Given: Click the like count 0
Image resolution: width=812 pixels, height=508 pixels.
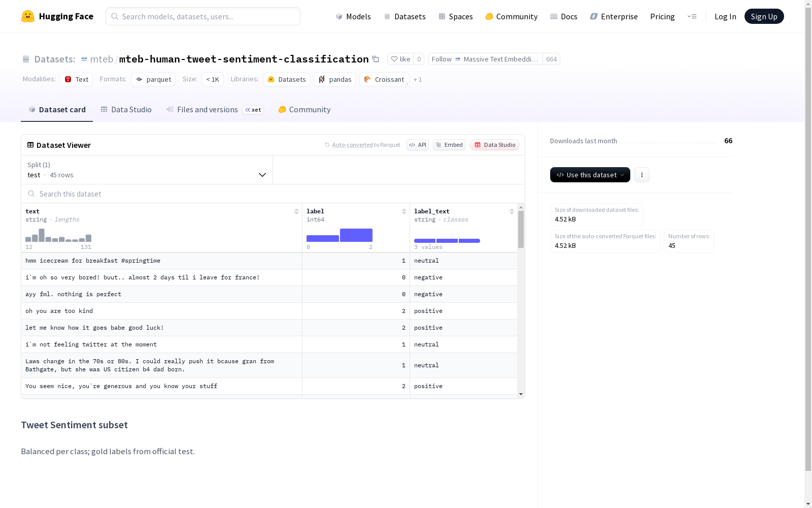Looking at the screenshot, I should coord(419,59).
